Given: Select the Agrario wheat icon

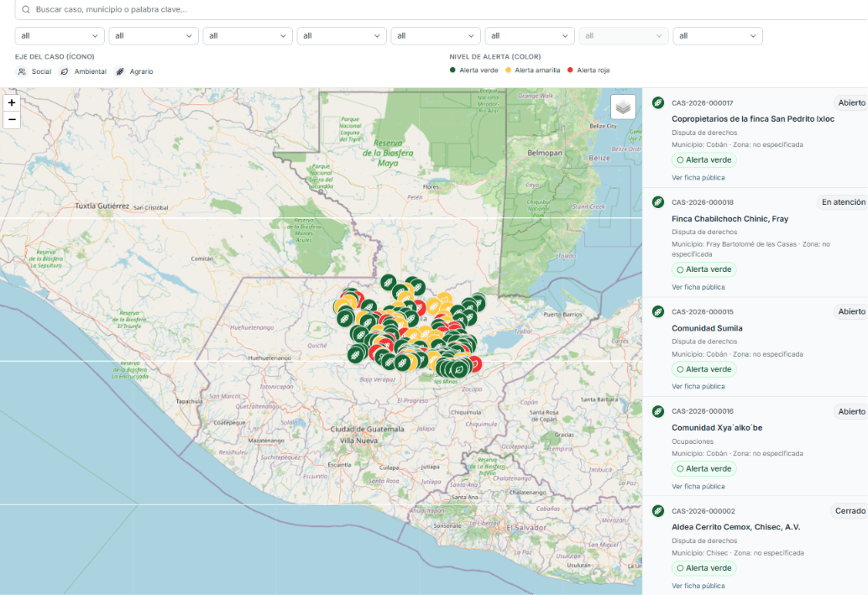Looking at the screenshot, I should coord(119,71).
